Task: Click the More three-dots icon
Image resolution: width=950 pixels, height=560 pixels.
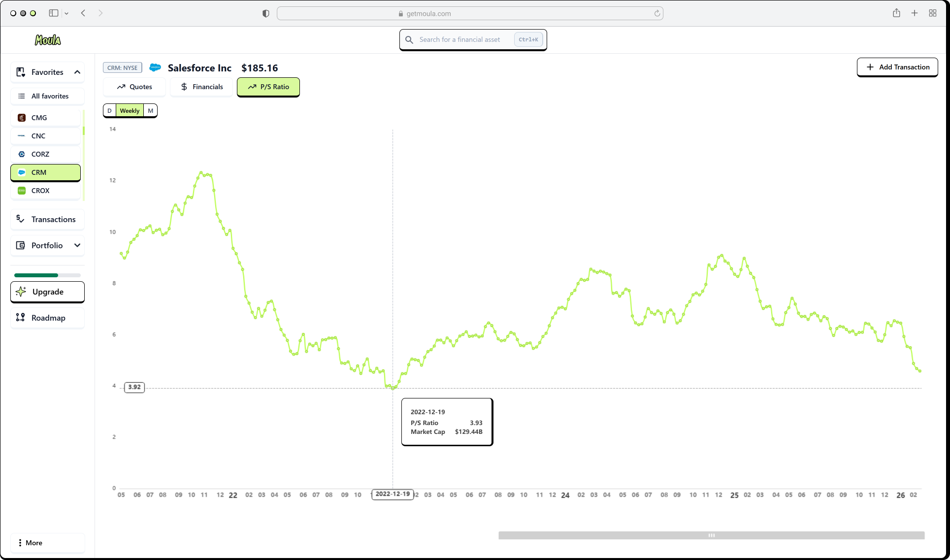Action: [x=20, y=543]
